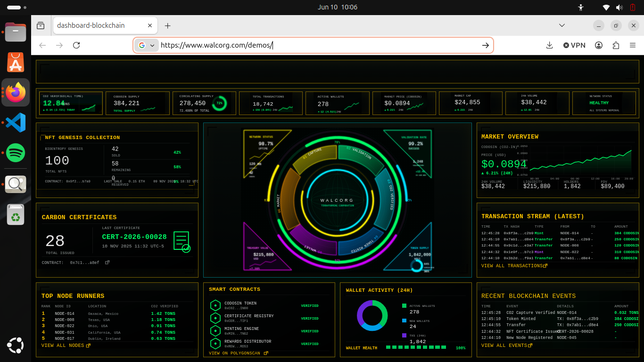Select the dashboard-blockchain tab
The height and width of the screenshot is (362, 644).
tap(105, 25)
